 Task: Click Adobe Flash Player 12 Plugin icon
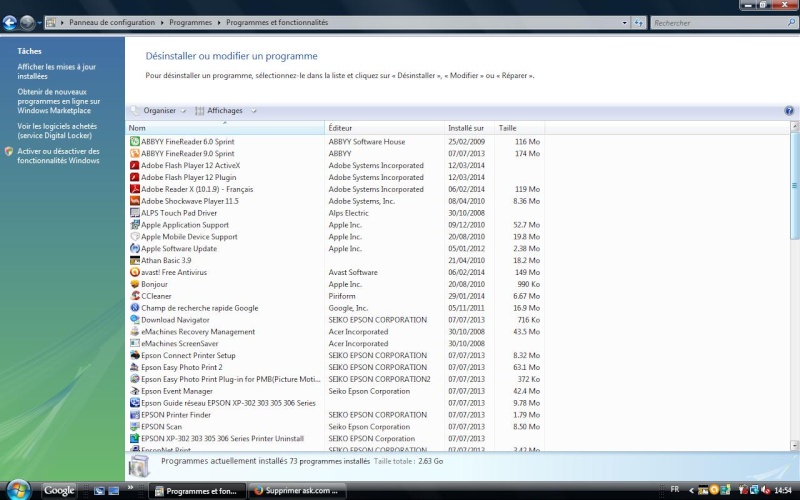135,177
